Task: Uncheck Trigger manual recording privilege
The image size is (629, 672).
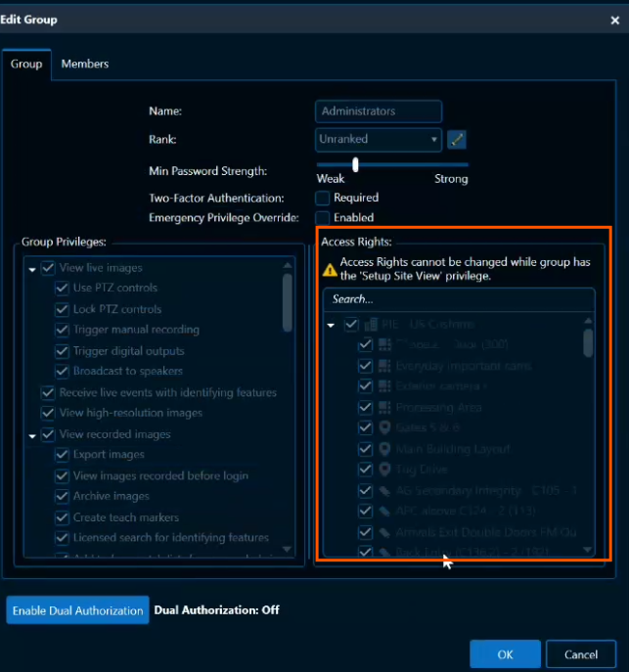Action: [63, 330]
